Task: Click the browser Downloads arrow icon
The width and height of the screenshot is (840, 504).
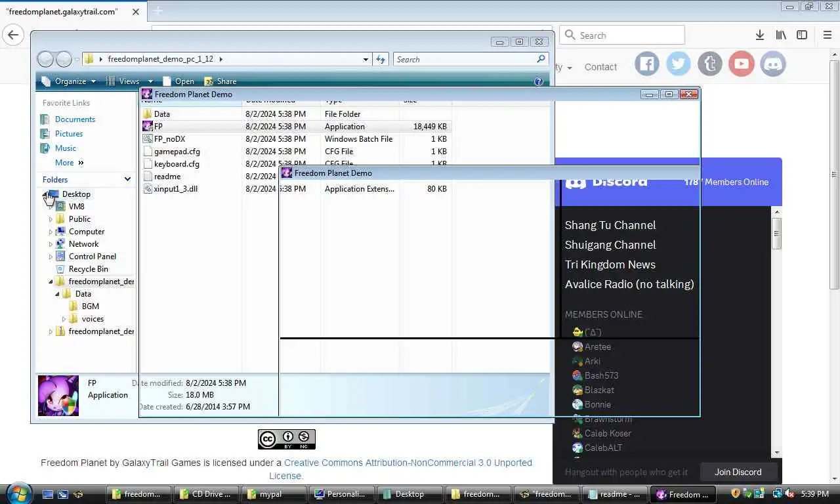Action: click(x=759, y=35)
